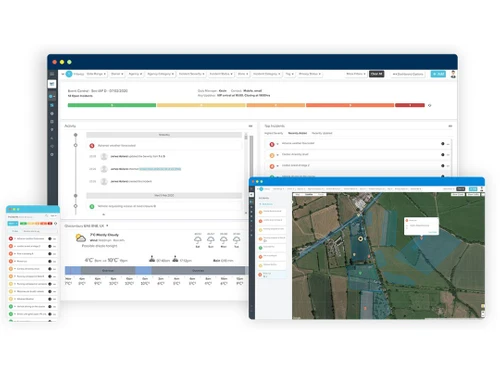The width and height of the screenshot is (500, 375).
Task: Toggle the eye icon beside the severity bar
Action: [430, 105]
